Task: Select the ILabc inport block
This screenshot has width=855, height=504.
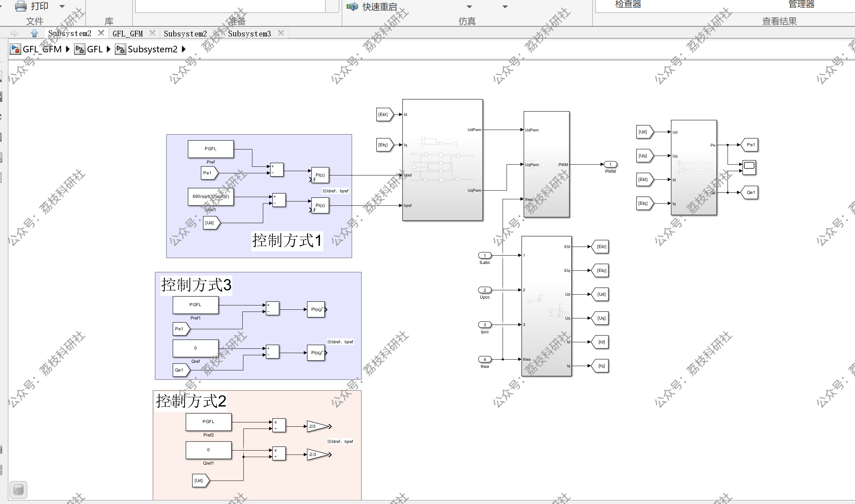Action: [x=485, y=255]
